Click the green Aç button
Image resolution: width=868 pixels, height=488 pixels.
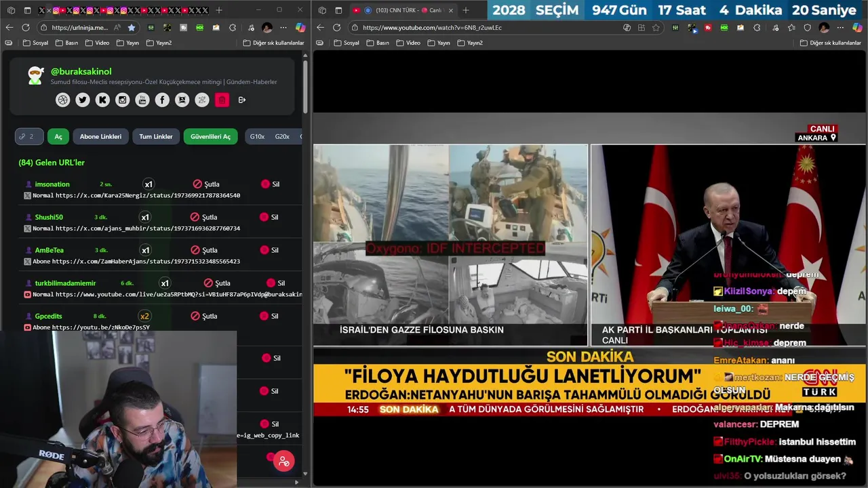(58, 136)
